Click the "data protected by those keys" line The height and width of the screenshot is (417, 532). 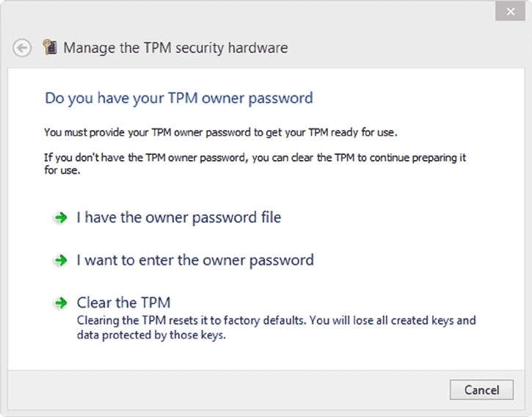pyautogui.click(x=150, y=336)
